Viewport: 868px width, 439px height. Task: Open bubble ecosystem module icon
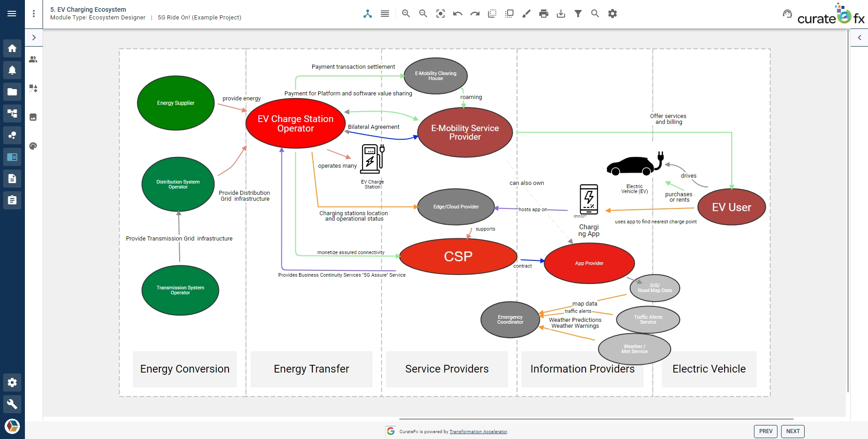tap(12, 135)
